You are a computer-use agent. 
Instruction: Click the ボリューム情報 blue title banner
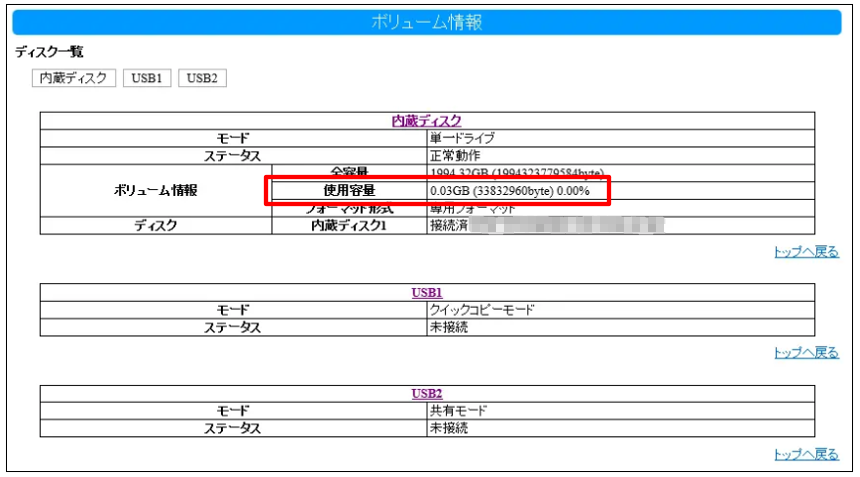[x=427, y=22]
